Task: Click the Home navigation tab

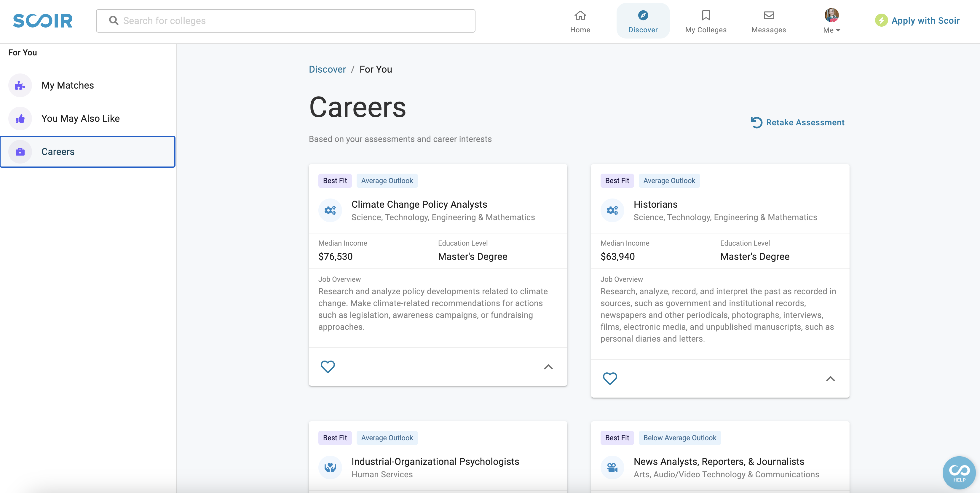Action: click(580, 21)
